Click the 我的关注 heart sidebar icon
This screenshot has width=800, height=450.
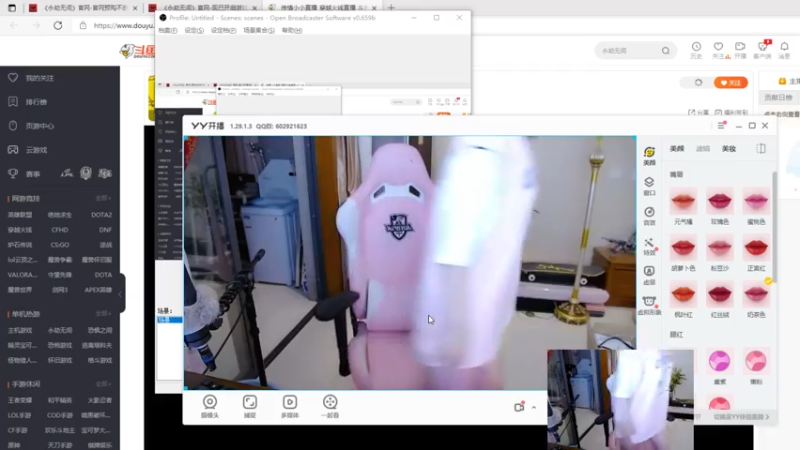(x=13, y=78)
